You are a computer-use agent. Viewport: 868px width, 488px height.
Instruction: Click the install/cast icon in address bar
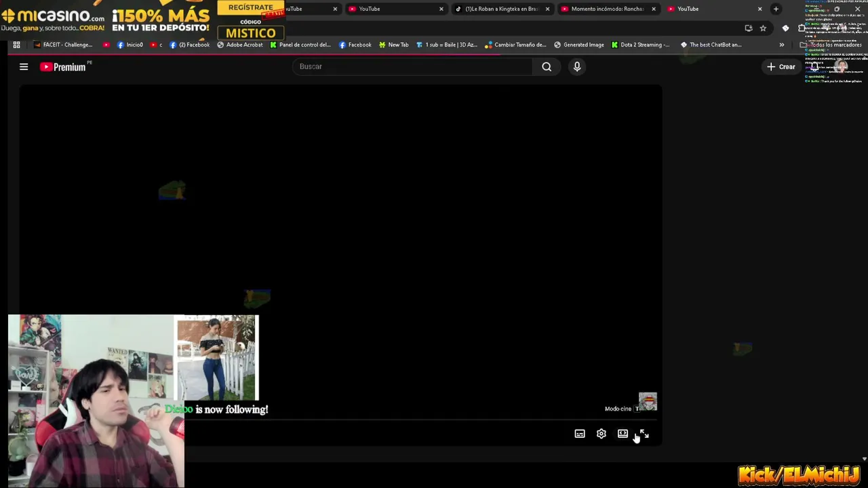(x=749, y=28)
